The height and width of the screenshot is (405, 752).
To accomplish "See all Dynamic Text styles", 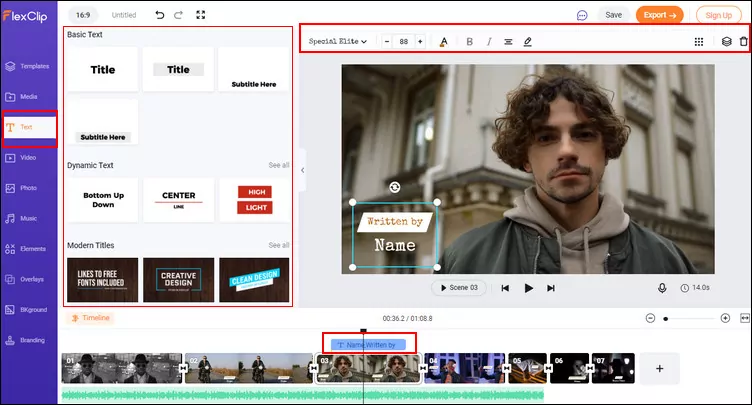I will click(x=279, y=165).
